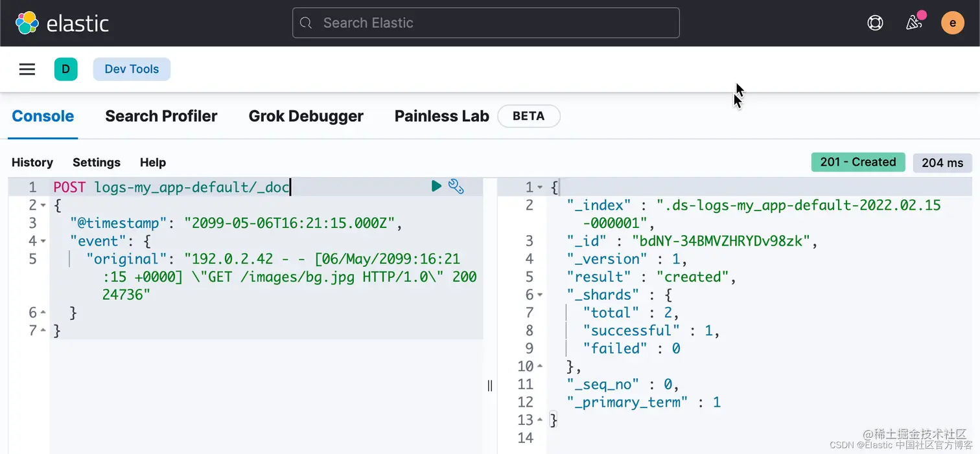Focus the Search Elastic field
The image size is (980, 454).
click(485, 23)
